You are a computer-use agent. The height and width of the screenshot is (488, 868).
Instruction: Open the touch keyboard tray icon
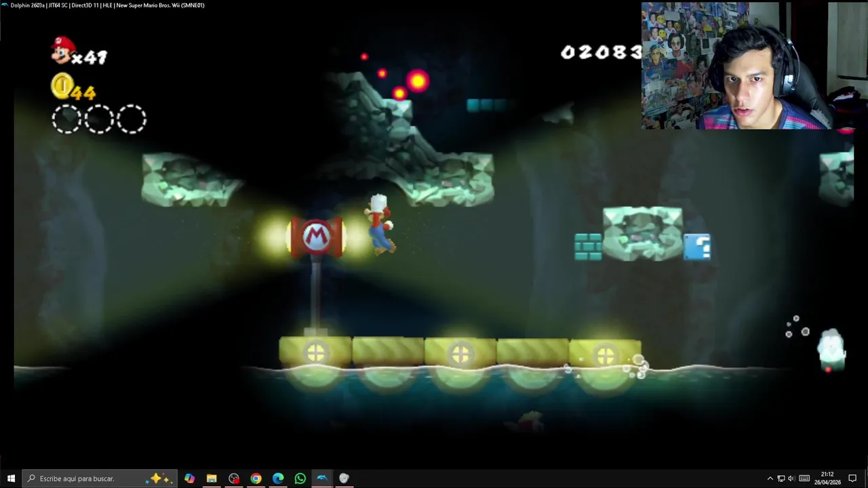804,479
